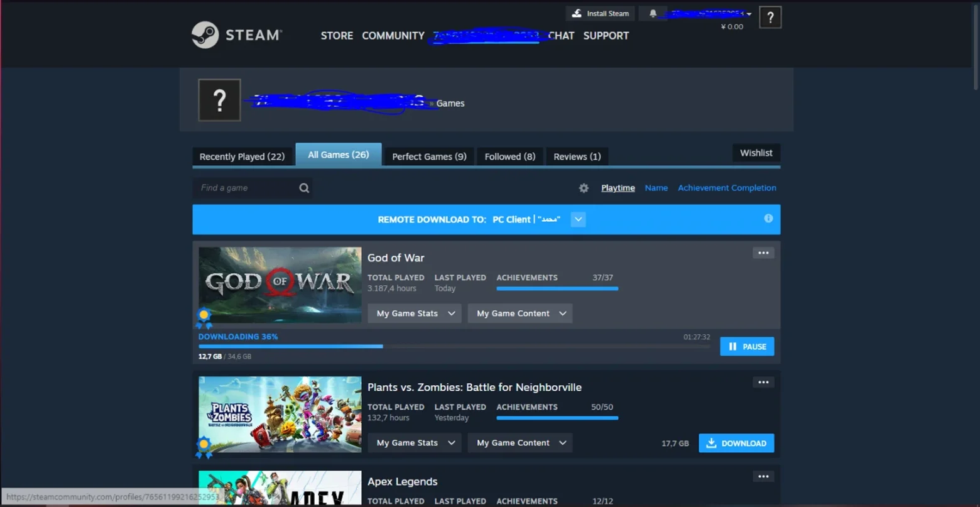Open the Plants vs. Zombies: Battle for Neighborville title

pos(474,387)
